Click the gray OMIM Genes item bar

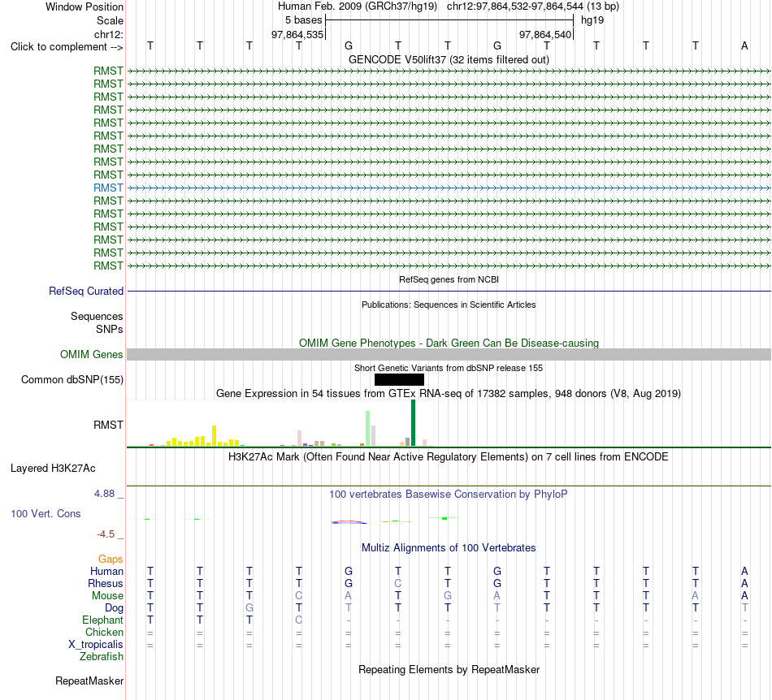pos(449,354)
